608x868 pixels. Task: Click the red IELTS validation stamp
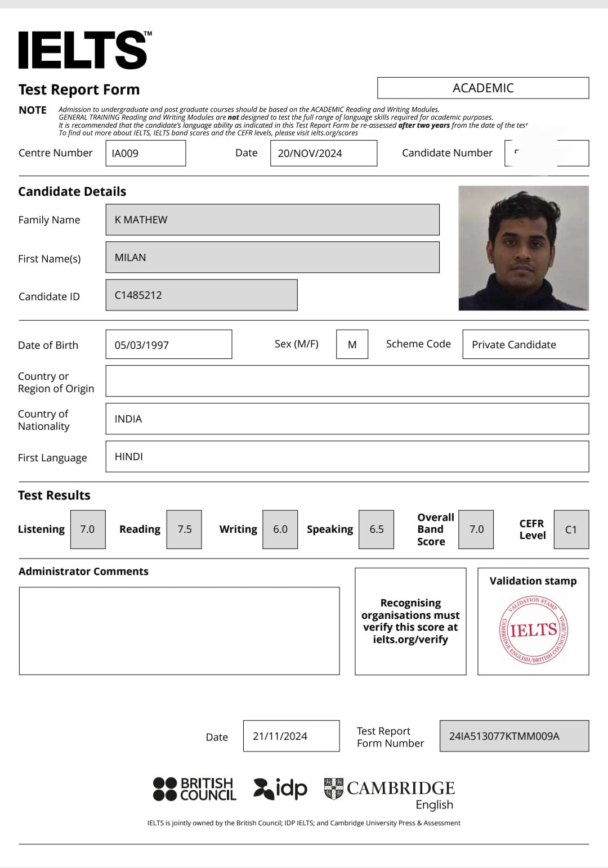coord(533,629)
